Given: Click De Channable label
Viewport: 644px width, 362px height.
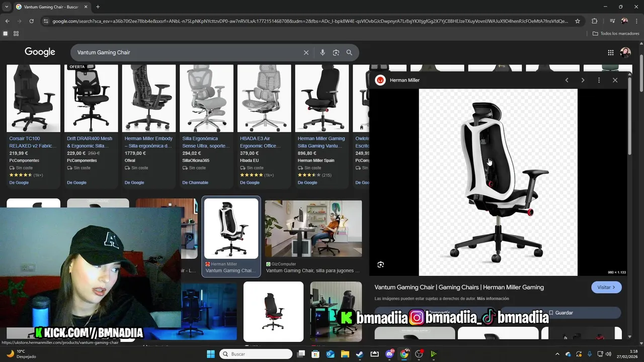Looking at the screenshot, I should [195, 183].
